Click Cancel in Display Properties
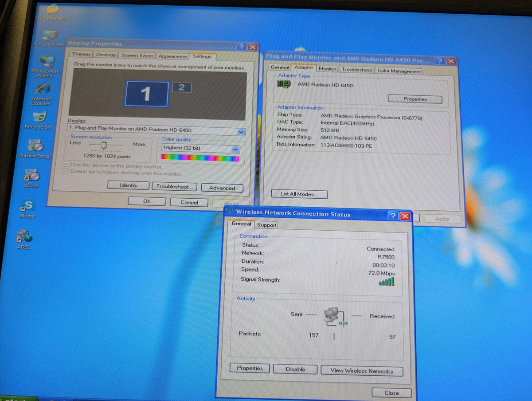Screen dimensions: 532x401 click(189, 203)
